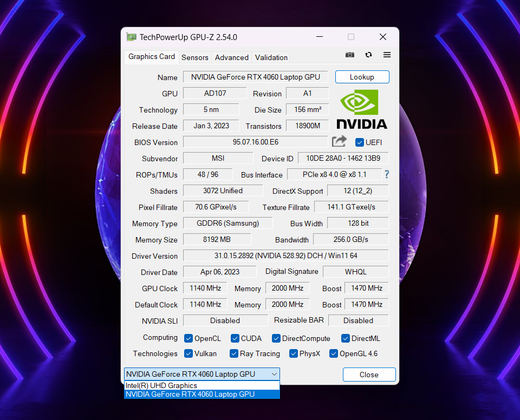Click the Device ID value 10DE 28A0

click(x=343, y=158)
